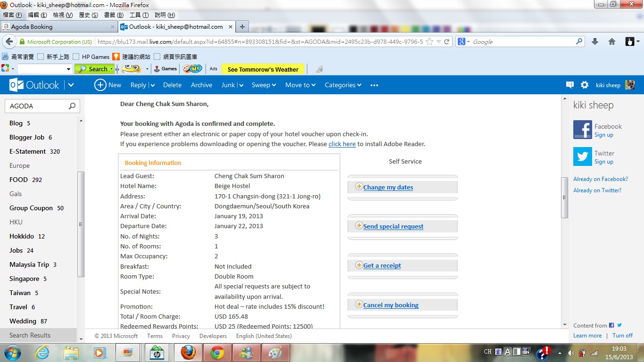Go back with Firefox back arrow
The image size is (644, 362).
coord(9,41)
